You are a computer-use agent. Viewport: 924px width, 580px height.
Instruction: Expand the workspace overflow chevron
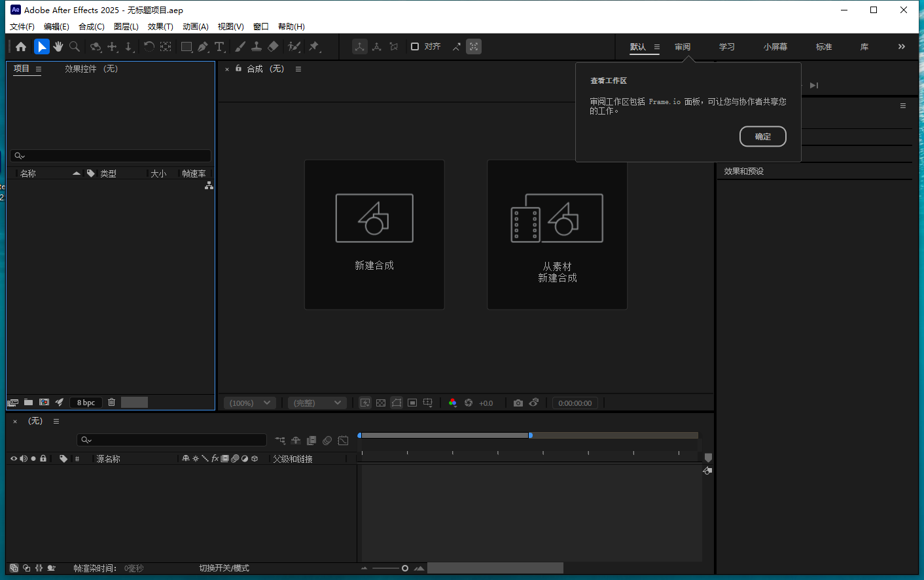902,47
